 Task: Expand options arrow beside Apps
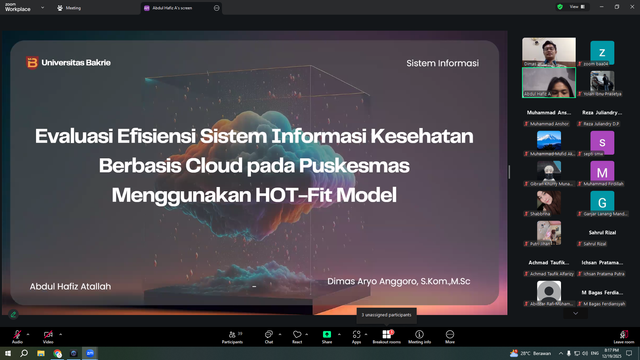click(x=366, y=334)
